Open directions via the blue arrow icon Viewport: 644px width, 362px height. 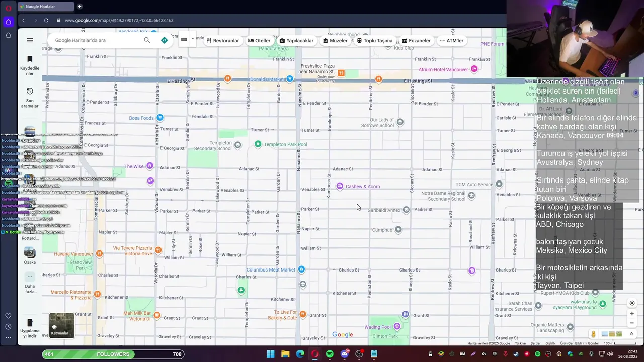pyautogui.click(x=164, y=40)
